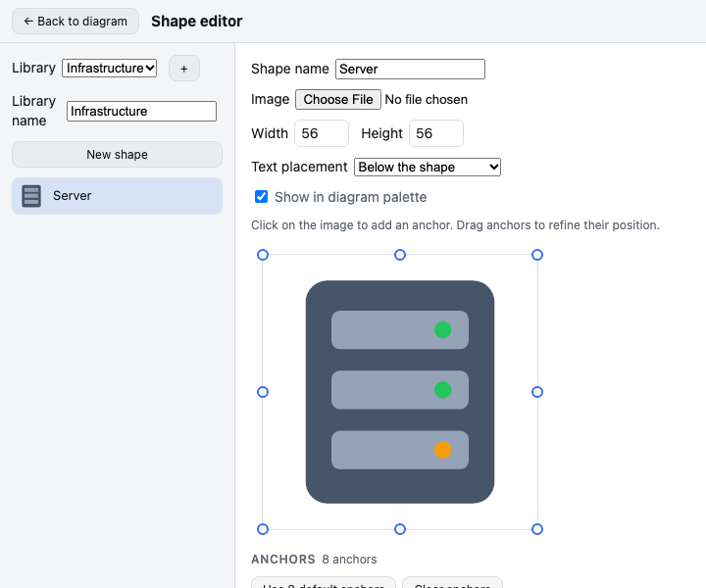Click the '8 anchors' count text

pyautogui.click(x=349, y=560)
